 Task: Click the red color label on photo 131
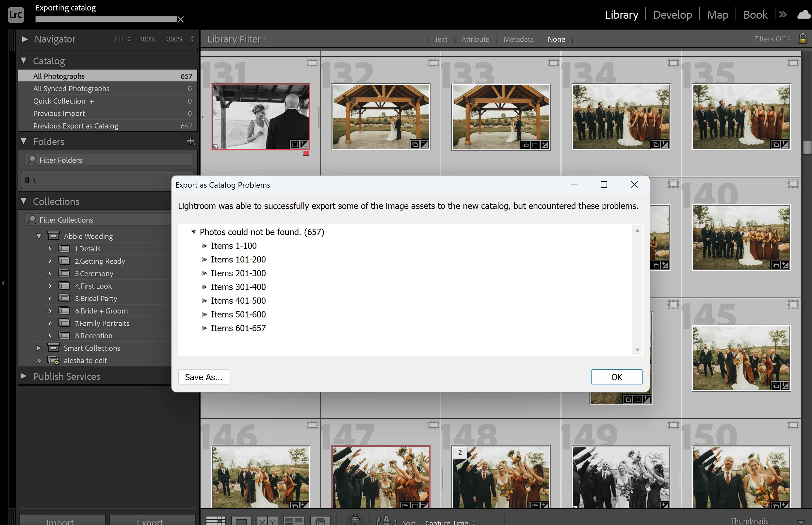306,153
